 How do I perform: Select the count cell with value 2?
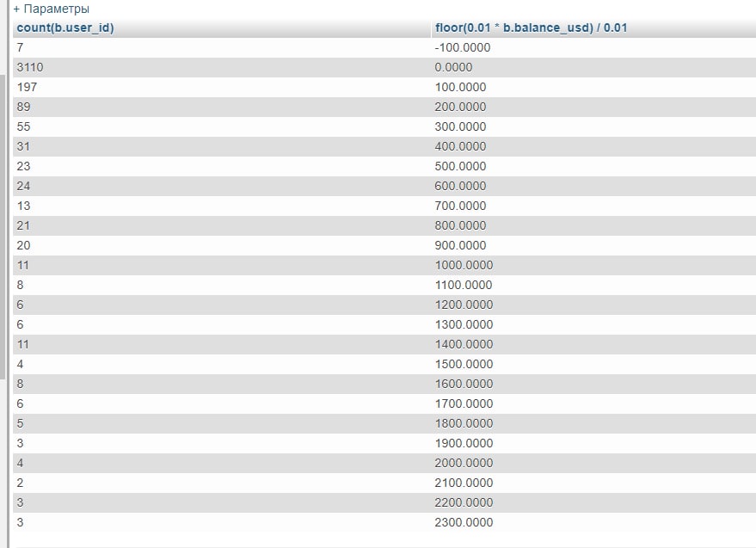click(x=222, y=483)
